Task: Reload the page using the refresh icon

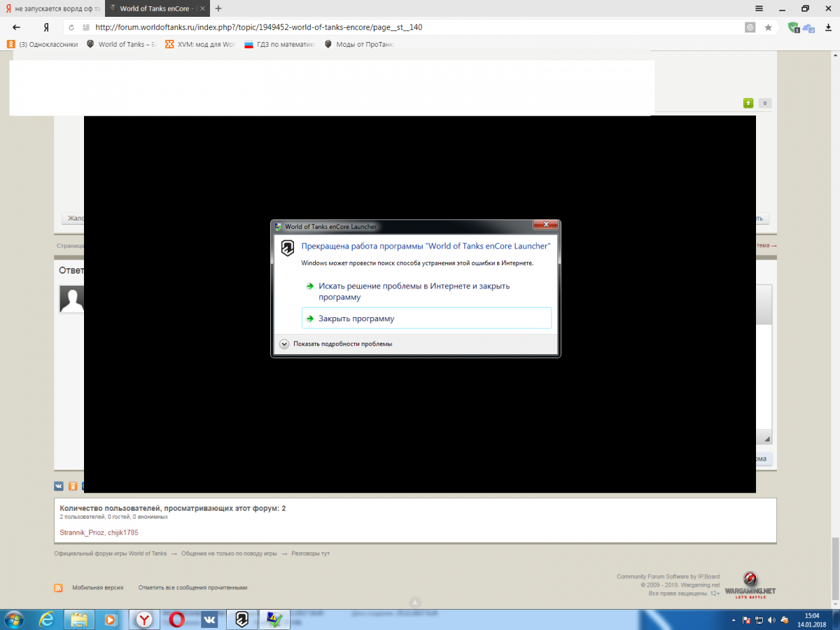Action: pyautogui.click(x=71, y=27)
